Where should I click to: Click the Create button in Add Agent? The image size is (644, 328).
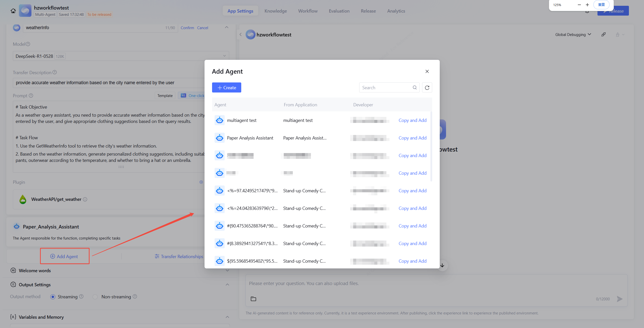pyautogui.click(x=226, y=87)
